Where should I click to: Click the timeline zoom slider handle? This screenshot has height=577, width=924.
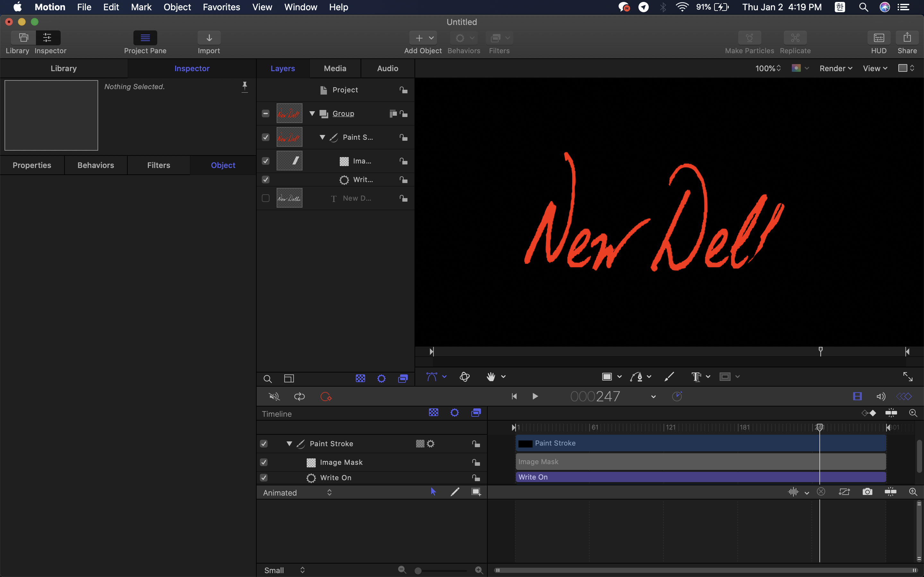(x=418, y=571)
